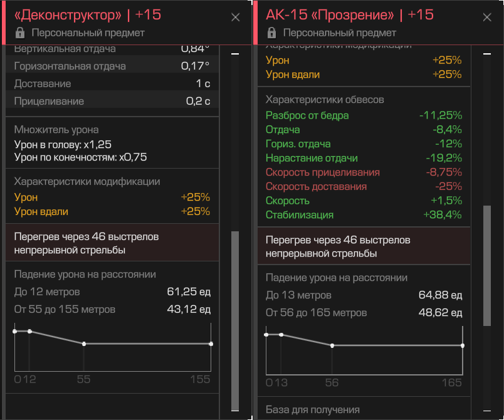This screenshot has height=420, width=504.
Task: Close the АК-15 «Прозрение» item panel
Action: point(486,18)
